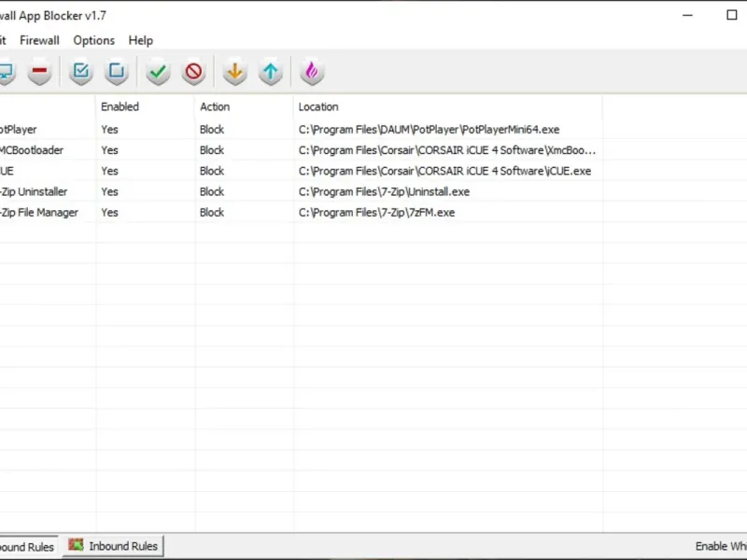Click Block action in the XmcBootloader row
The image size is (747, 560).
212,150
